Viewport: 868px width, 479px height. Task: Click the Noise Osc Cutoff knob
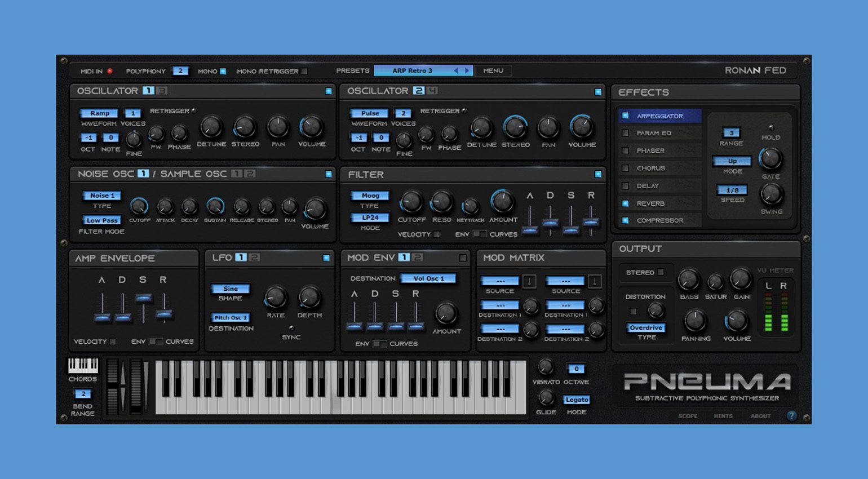point(139,206)
